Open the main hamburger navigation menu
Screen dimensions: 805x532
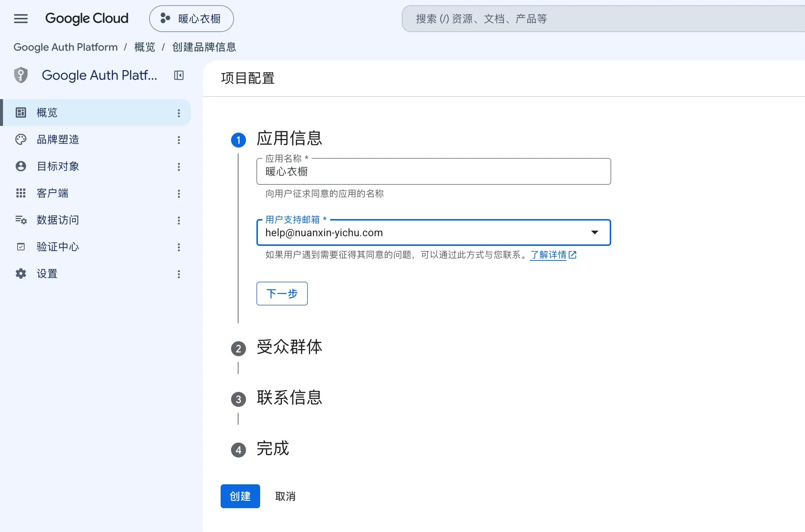point(21,19)
